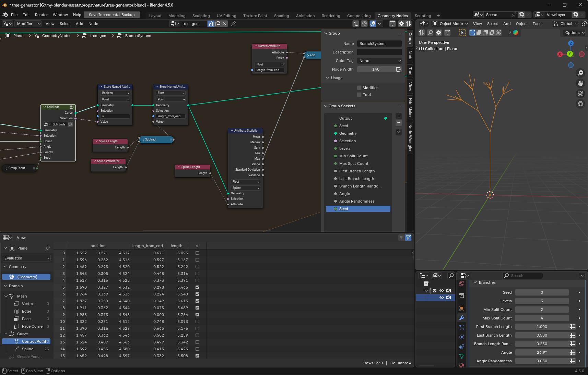
Task: Click the select box tool icon in viewport
Action: pyautogui.click(x=462, y=33)
